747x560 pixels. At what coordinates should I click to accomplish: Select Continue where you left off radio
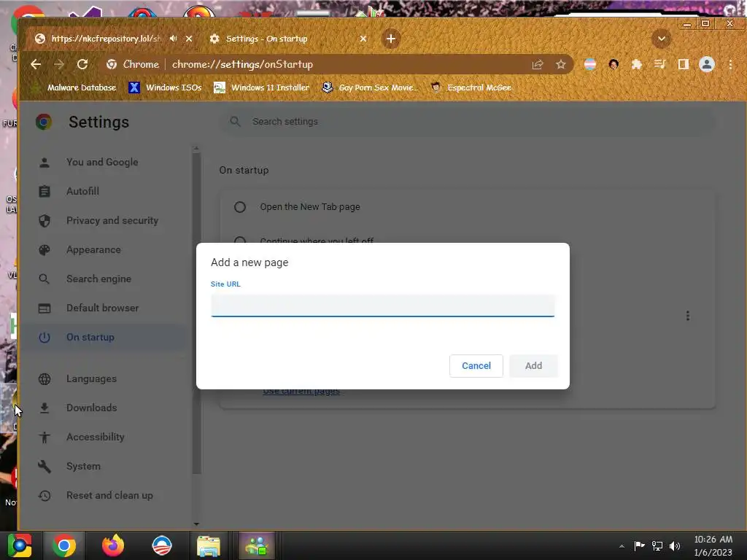[239, 239]
